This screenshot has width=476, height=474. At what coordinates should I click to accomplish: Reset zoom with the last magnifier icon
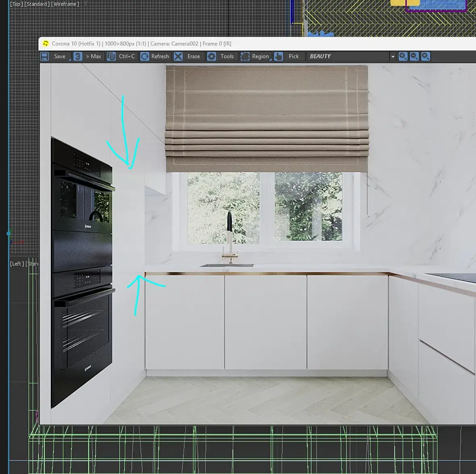click(426, 56)
